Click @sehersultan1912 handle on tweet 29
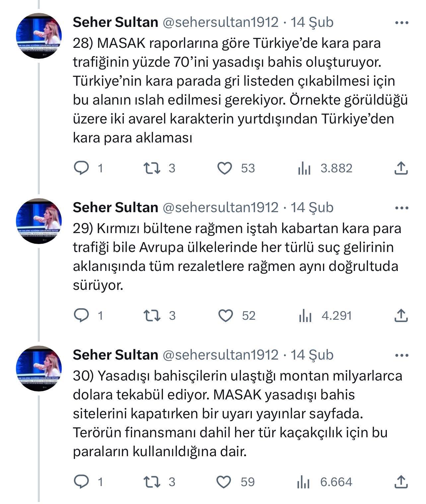The height and width of the screenshot is (504, 426). pyautogui.click(x=220, y=208)
